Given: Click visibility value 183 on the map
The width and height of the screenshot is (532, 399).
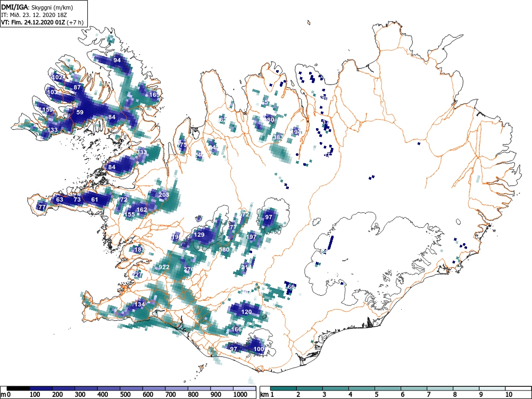Looking at the screenshot, I should pyautogui.click(x=139, y=250).
